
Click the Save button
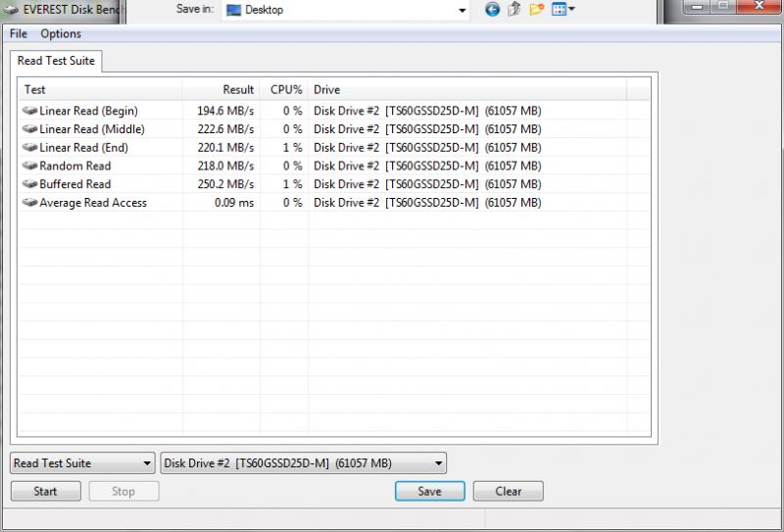click(x=429, y=492)
